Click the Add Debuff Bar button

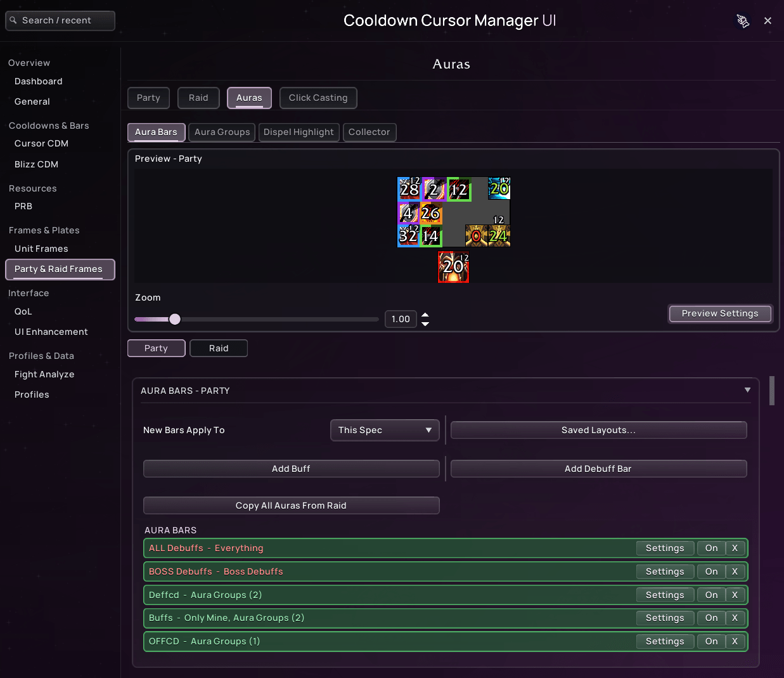click(x=598, y=469)
